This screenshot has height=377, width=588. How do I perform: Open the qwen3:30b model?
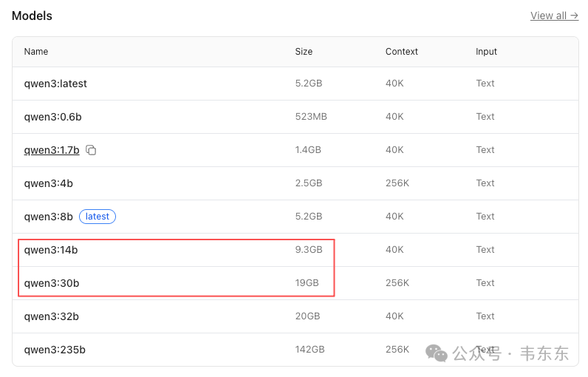[x=52, y=283]
